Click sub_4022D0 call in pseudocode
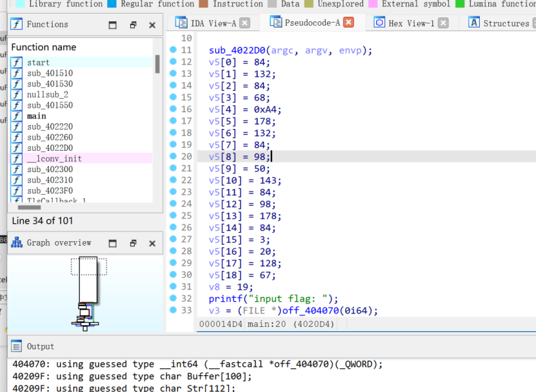The height and width of the screenshot is (392, 536). (237, 50)
